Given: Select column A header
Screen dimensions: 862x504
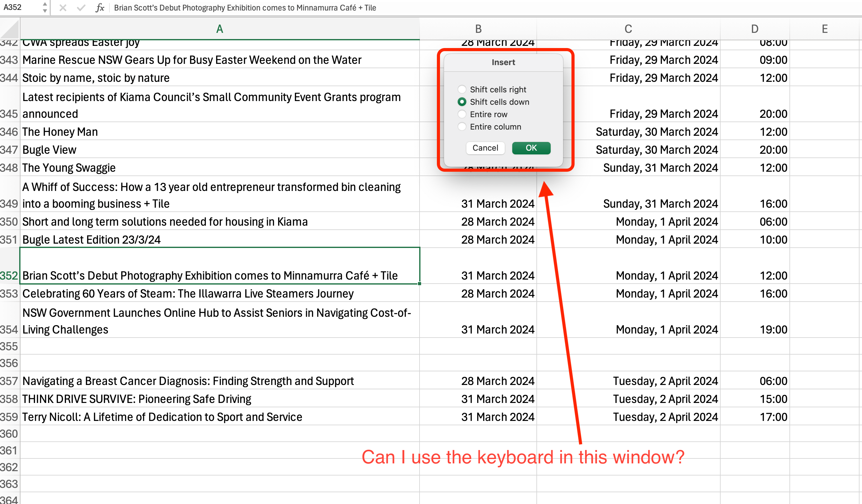Looking at the screenshot, I should [x=220, y=29].
